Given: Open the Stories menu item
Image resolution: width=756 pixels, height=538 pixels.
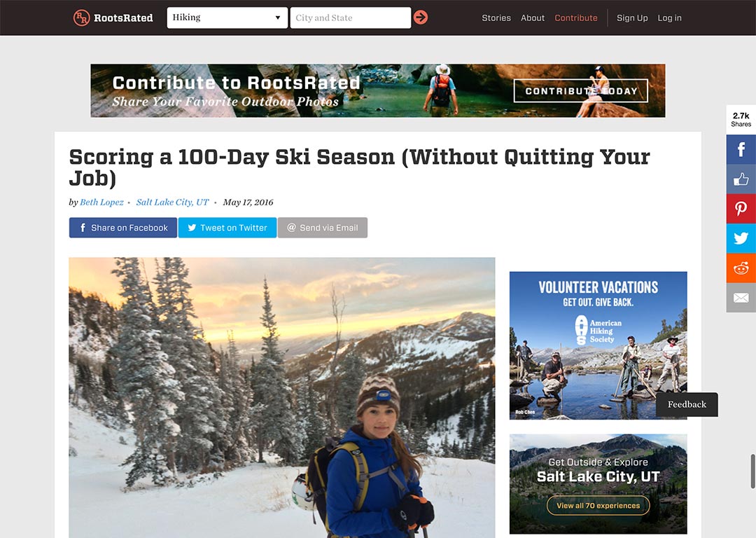Looking at the screenshot, I should pos(496,18).
